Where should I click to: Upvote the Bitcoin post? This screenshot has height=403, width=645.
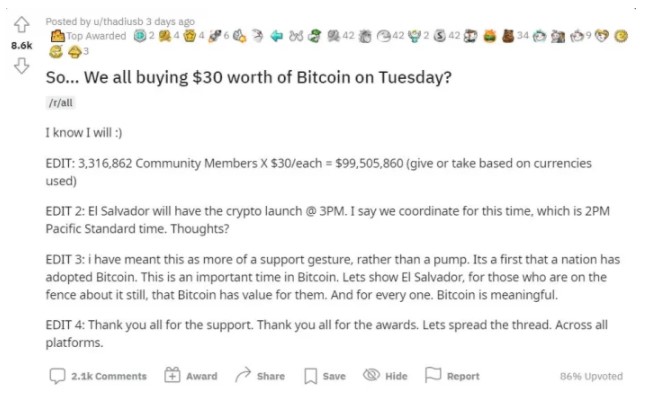(x=21, y=25)
